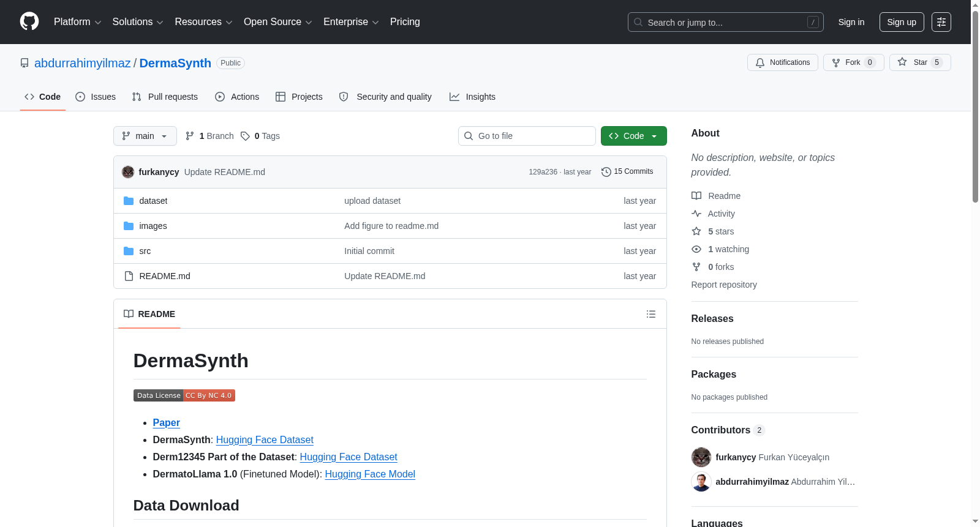980x527 pixels.
Task: Switch to the Projects tab
Action: tap(299, 97)
